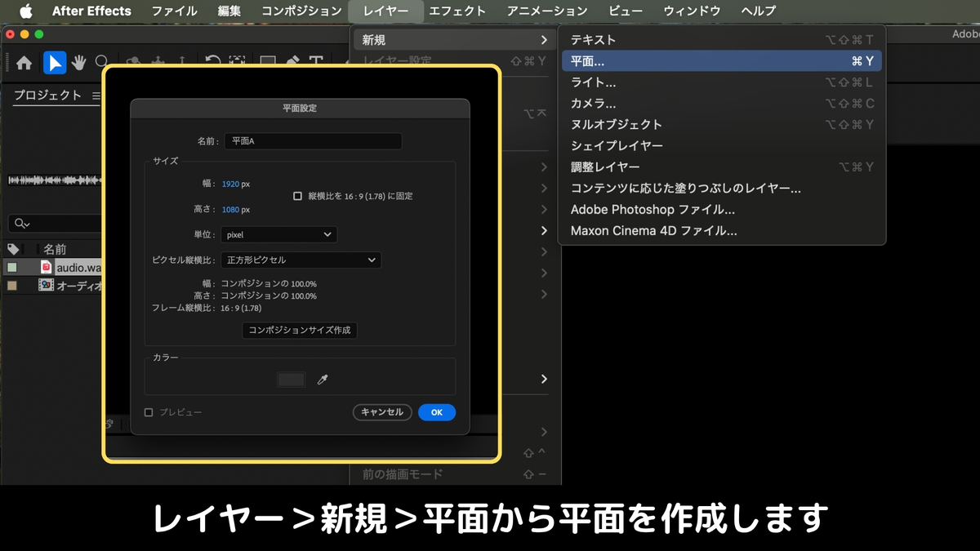Click the コンポジションサイズ作成 button

[x=300, y=330]
